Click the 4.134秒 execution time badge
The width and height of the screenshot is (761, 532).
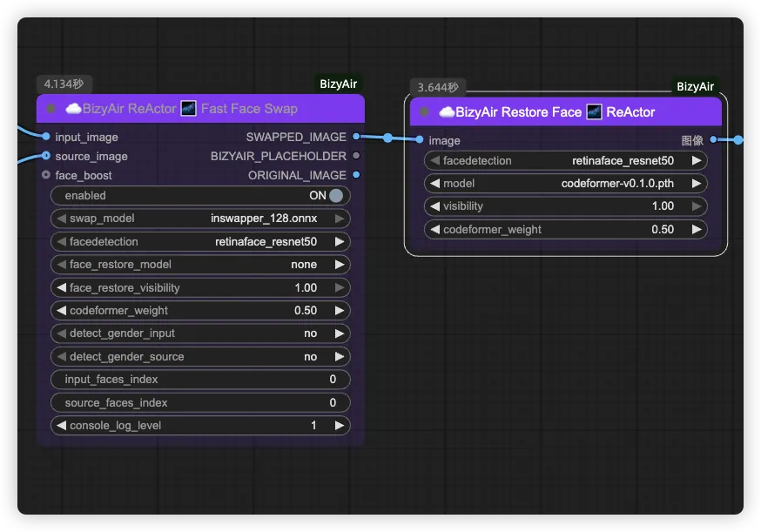point(64,84)
